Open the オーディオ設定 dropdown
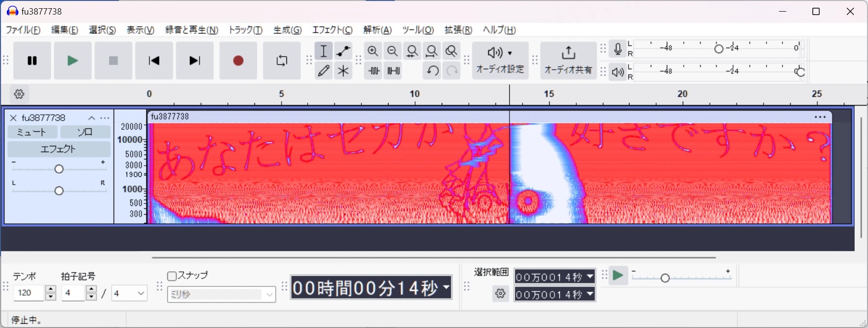This screenshot has width=868, height=328. coord(500,60)
